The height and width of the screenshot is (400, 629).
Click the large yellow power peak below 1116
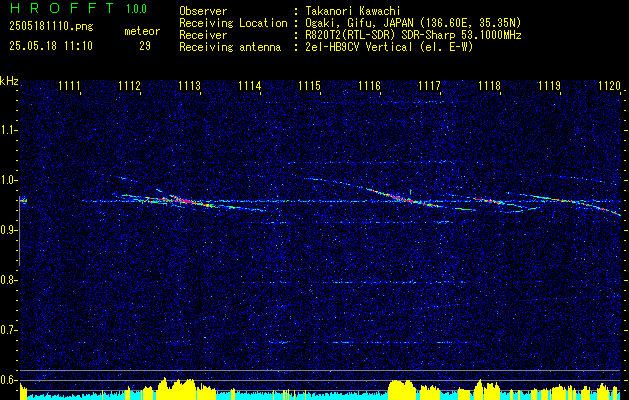point(403,390)
